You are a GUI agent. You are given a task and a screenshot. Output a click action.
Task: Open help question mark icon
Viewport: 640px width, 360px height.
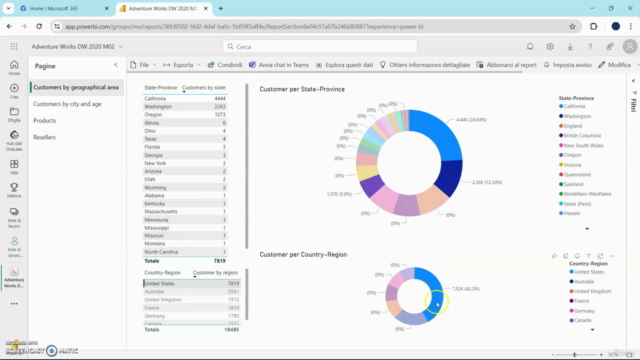coord(590,47)
